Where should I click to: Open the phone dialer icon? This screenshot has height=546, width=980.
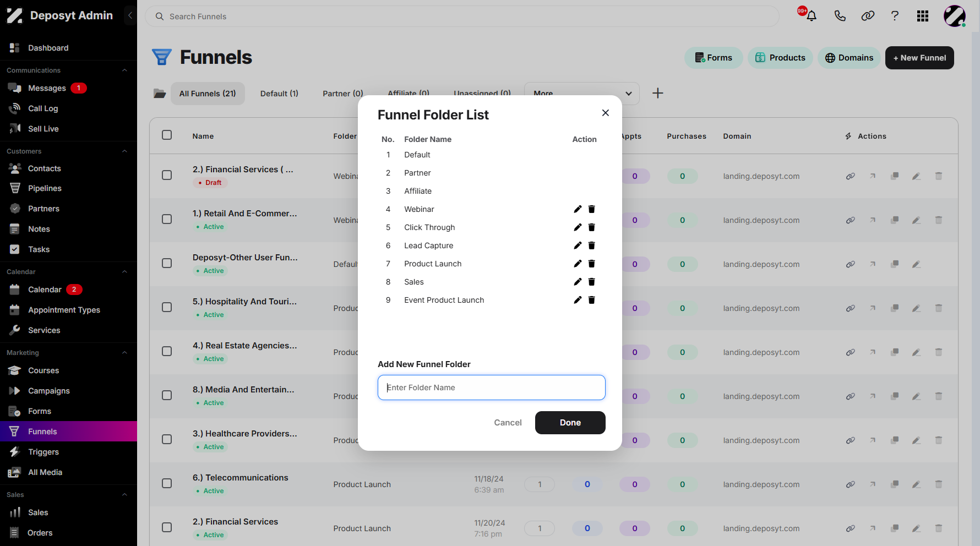(x=840, y=16)
